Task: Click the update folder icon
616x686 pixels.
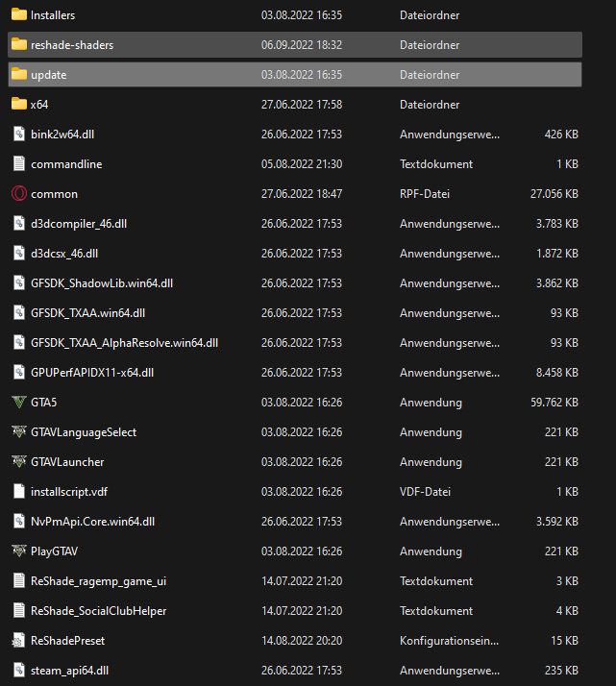Action: 19,74
